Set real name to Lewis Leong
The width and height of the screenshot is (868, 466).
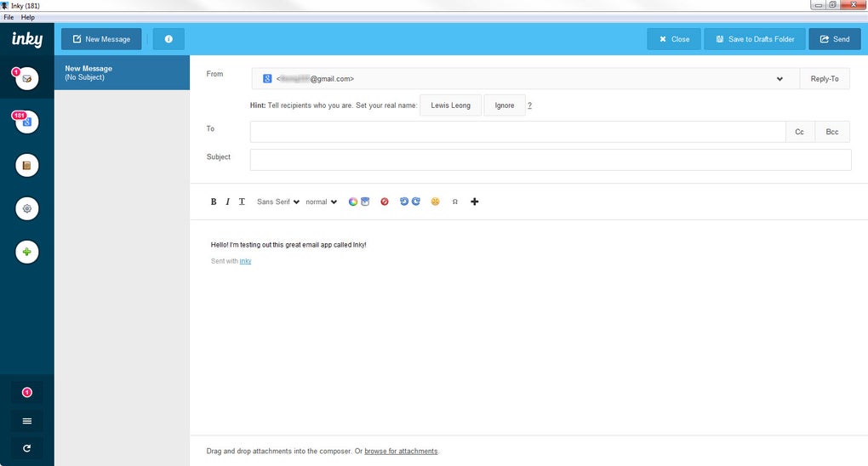451,105
